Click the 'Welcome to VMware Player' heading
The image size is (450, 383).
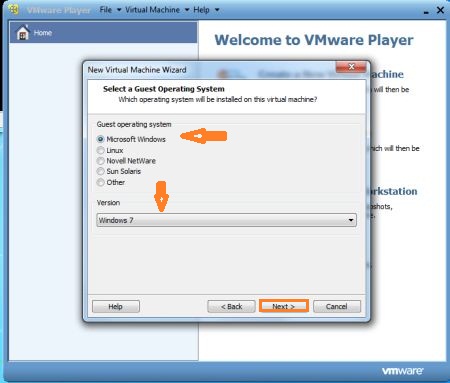314,40
